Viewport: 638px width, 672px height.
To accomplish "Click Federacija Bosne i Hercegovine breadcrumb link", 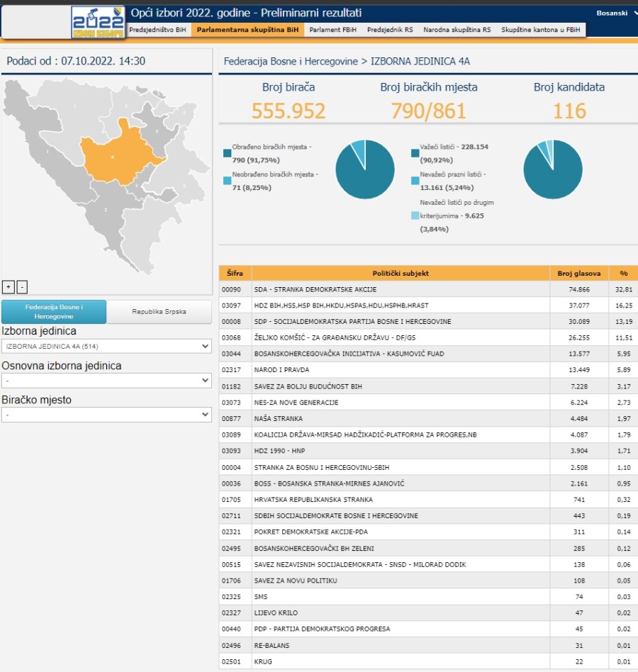I will [x=291, y=62].
